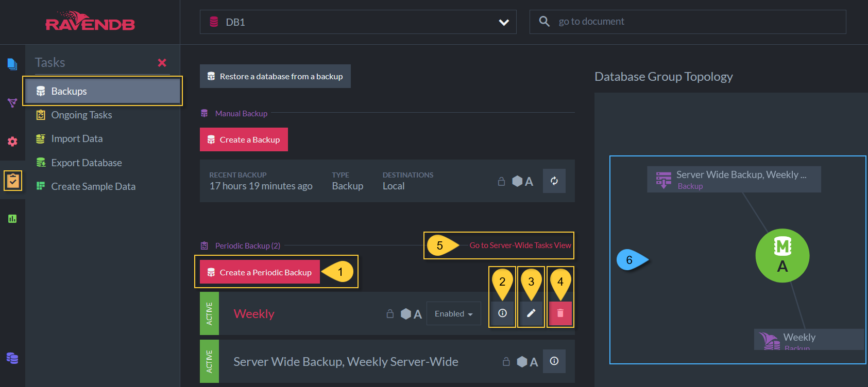This screenshot has width=868, height=387.
Task: Click Create a Backup button
Action: click(x=244, y=139)
